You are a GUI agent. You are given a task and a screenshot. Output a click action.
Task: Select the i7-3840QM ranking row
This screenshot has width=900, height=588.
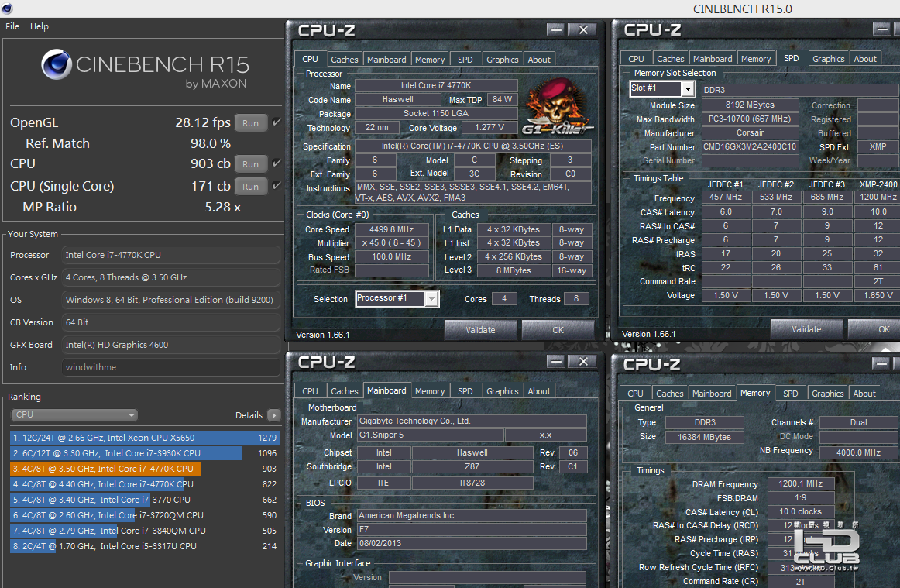[145, 531]
